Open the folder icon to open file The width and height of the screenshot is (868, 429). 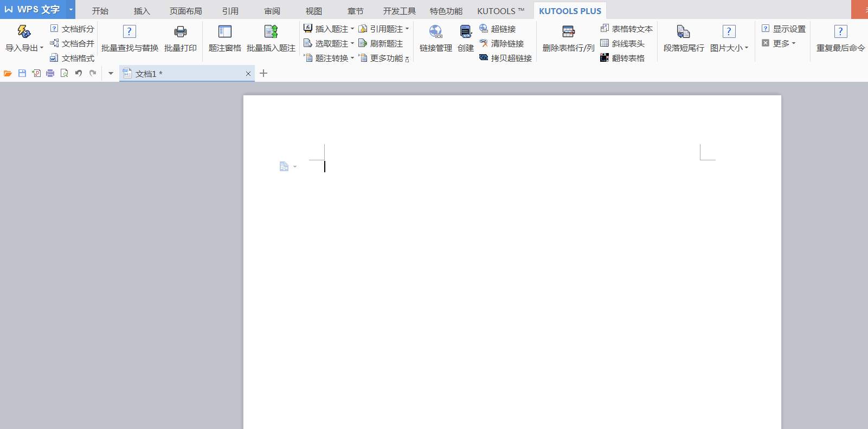(8, 73)
